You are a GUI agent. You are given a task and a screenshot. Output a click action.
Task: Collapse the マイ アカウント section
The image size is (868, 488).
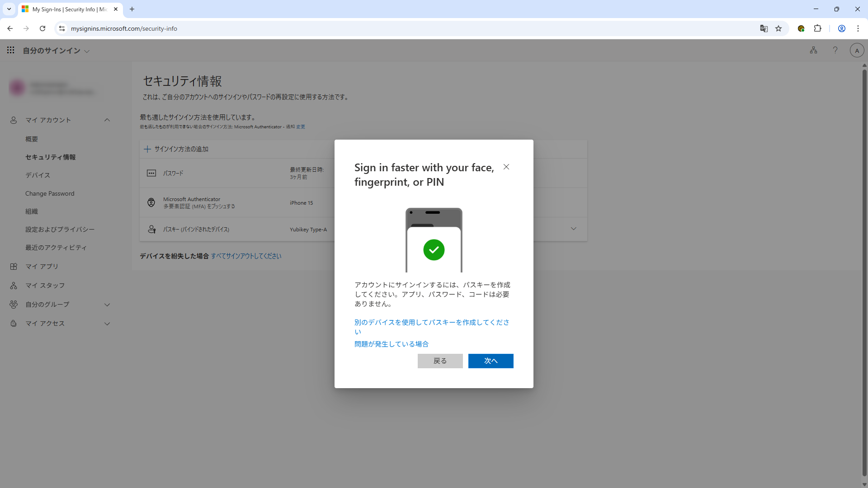point(107,120)
